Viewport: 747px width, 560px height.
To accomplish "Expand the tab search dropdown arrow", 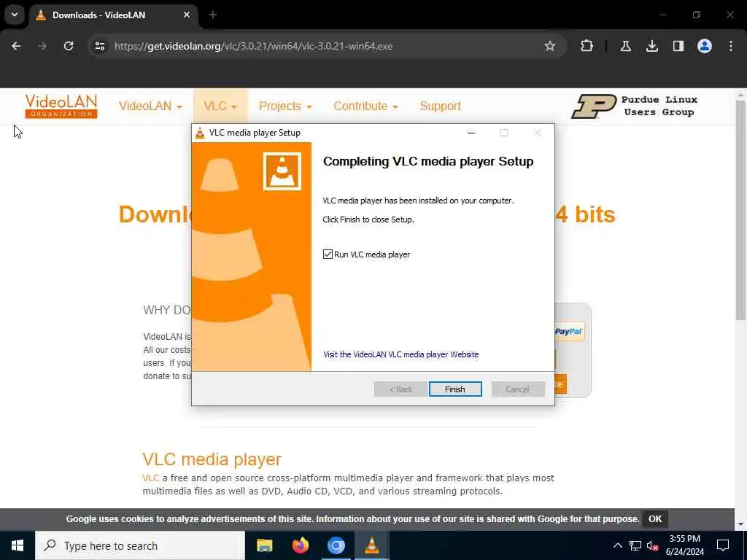I will pyautogui.click(x=15, y=15).
